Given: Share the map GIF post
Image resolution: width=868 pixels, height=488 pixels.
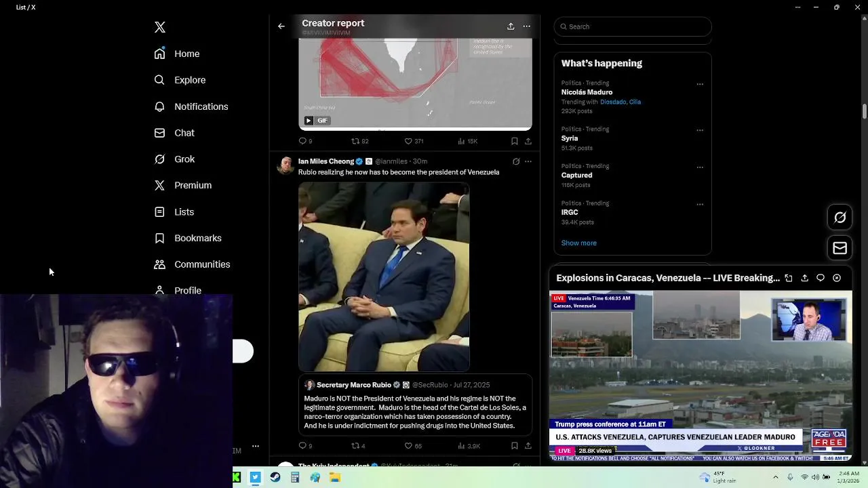Looking at the screenshot, I should click(528, 141).
